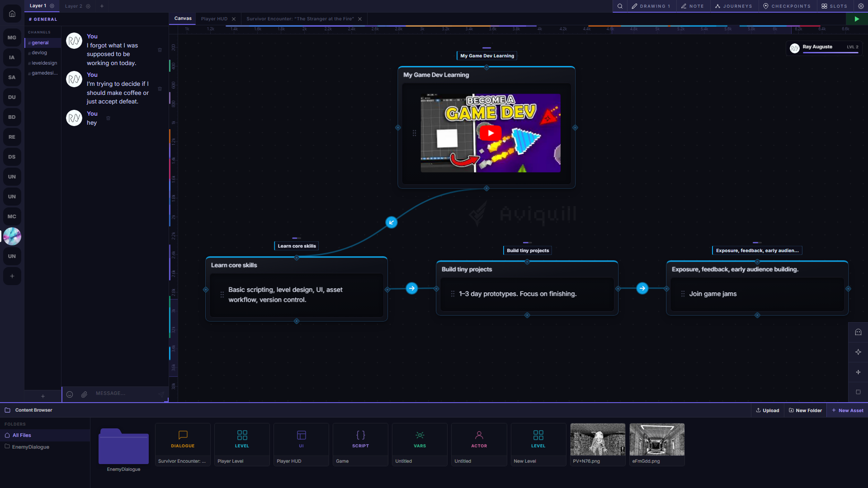Add a new workspace with plus icon
868x488 pixels.
12,276
